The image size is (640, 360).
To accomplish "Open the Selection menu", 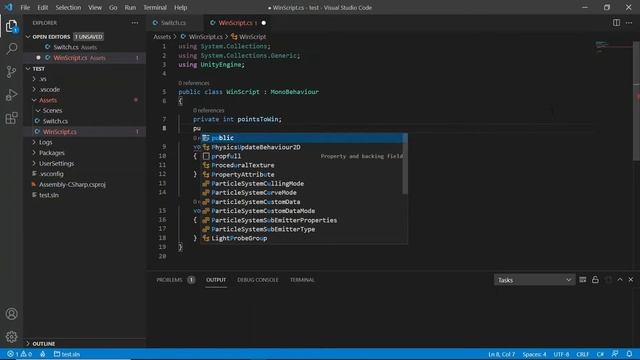I will click(68, 7).
